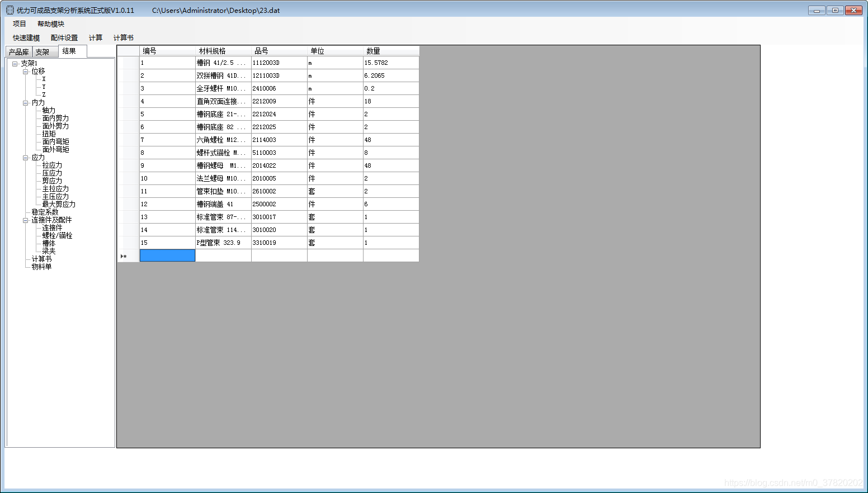Click quantity 6.2065 cell
868x493 pixels.
(x=391, y=75)
